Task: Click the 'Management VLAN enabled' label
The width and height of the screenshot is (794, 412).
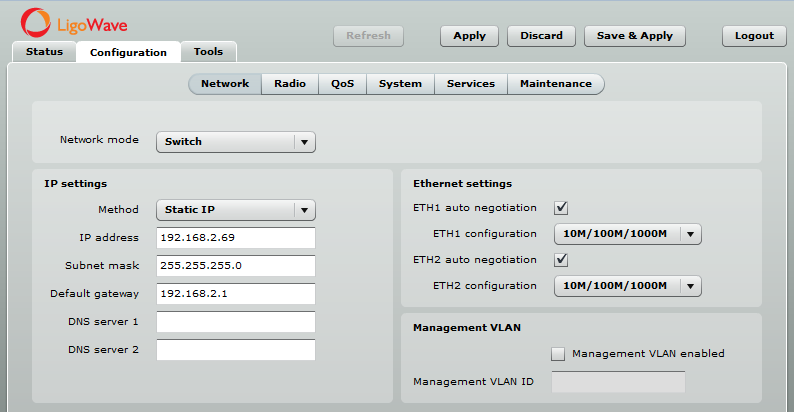Action: [x=648, y=354]
